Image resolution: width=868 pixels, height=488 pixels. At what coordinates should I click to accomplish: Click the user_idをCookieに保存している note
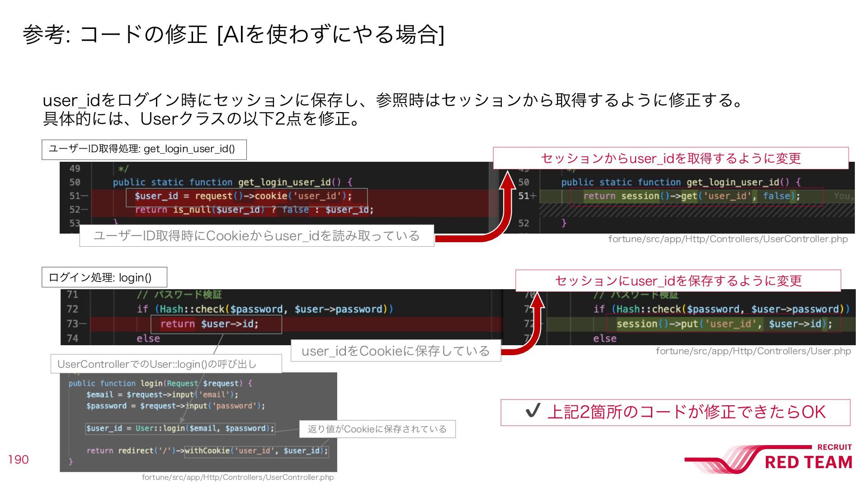point(396,351)
